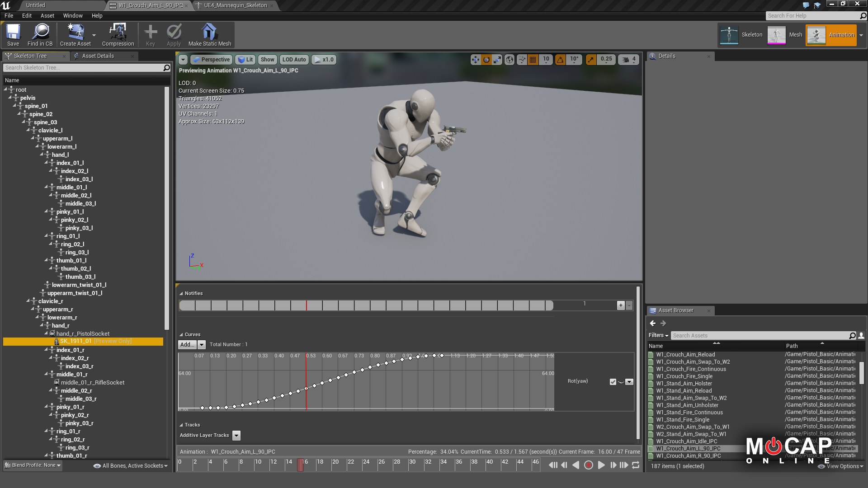This screenshot has width=868, height=488.
Task: Click the Save toolbar icon
Action: click(x=13, y=35)
